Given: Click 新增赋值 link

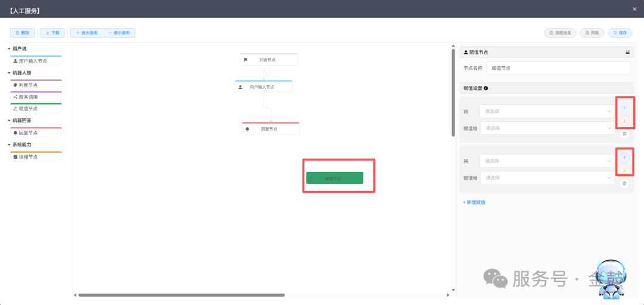Looking at the screenshot, I should point(474,202).
